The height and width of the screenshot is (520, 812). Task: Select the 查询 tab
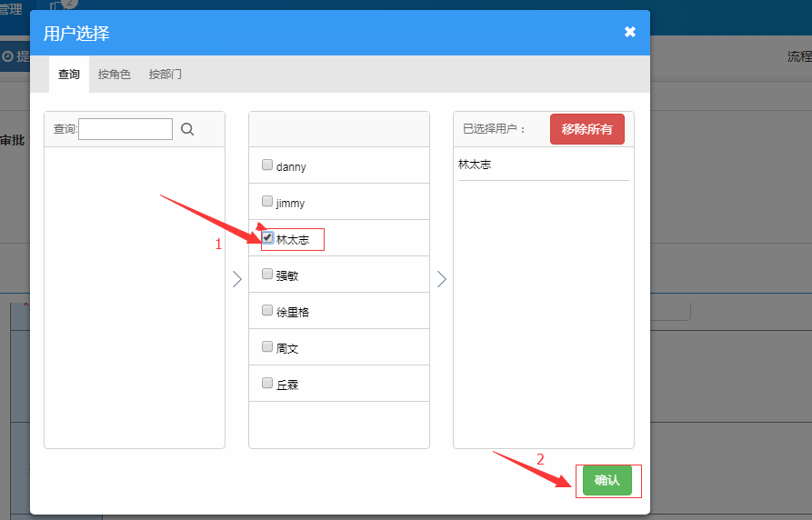tap(69, 75)
